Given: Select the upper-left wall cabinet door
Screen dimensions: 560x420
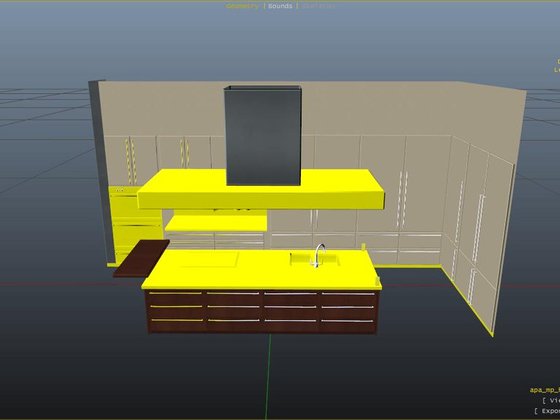Looking at the screenshot, I should coord(116,160).
